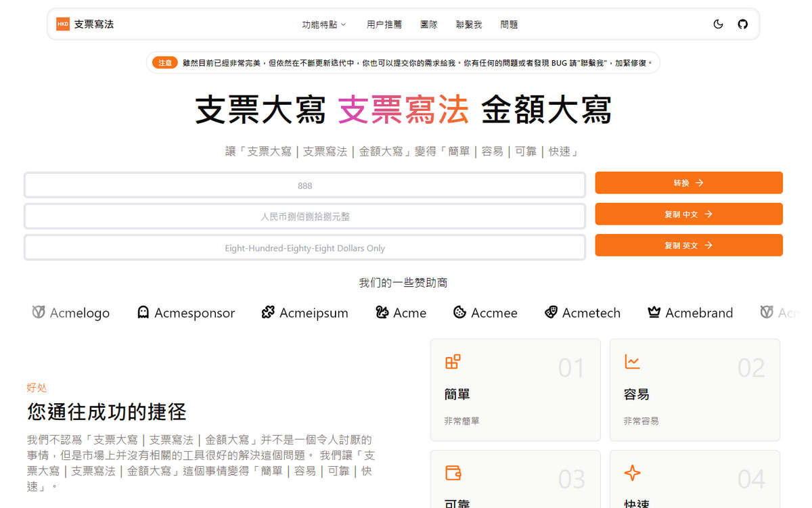Click the Acmetech sponsor name
Viewport: 812px width, 508px height.
[591, 313]
